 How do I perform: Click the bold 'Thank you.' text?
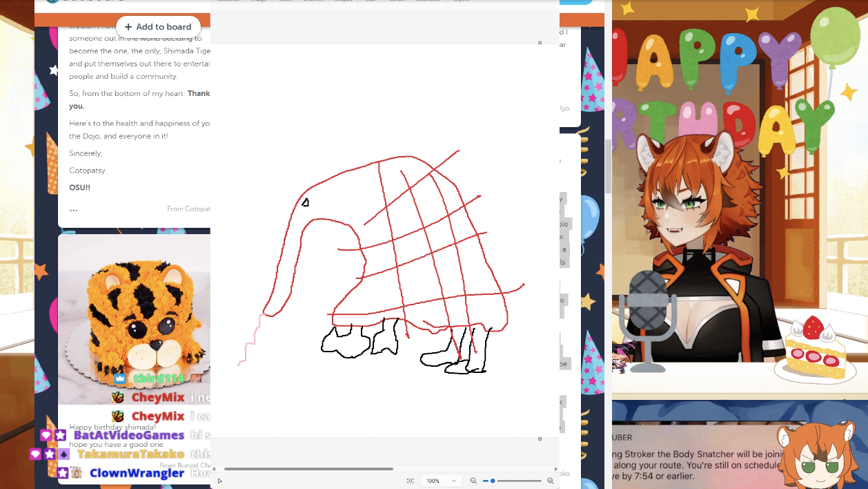tap(139, 99)
